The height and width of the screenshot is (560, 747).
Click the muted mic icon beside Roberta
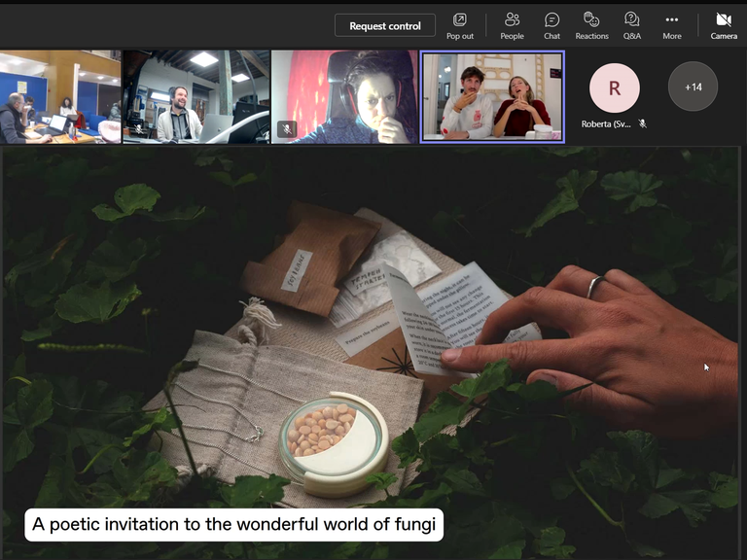click(643, 124)
